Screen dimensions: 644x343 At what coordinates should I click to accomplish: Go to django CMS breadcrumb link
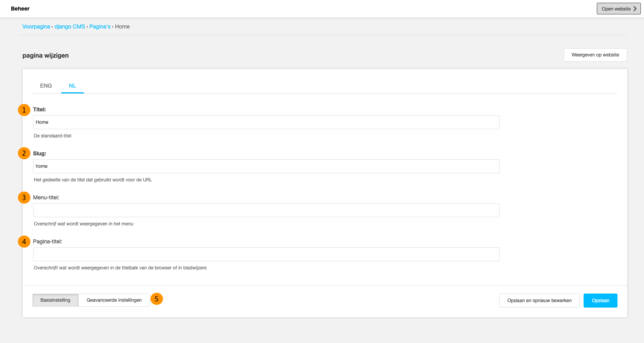tap(70, 26)
